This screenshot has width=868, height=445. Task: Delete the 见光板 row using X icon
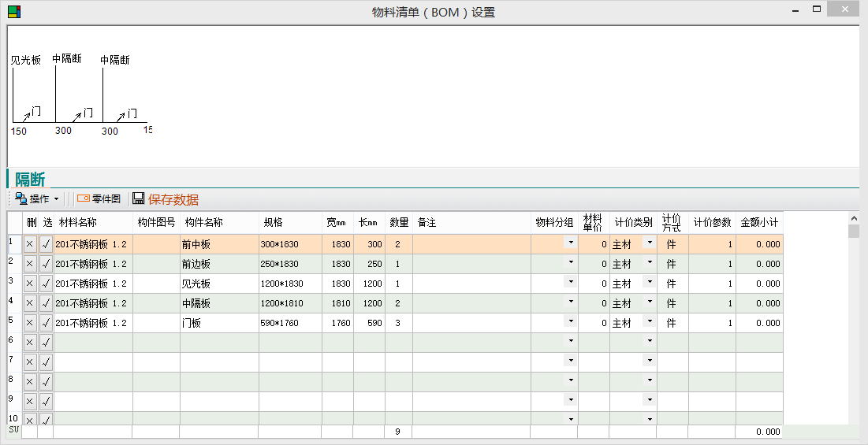point(30,284)
